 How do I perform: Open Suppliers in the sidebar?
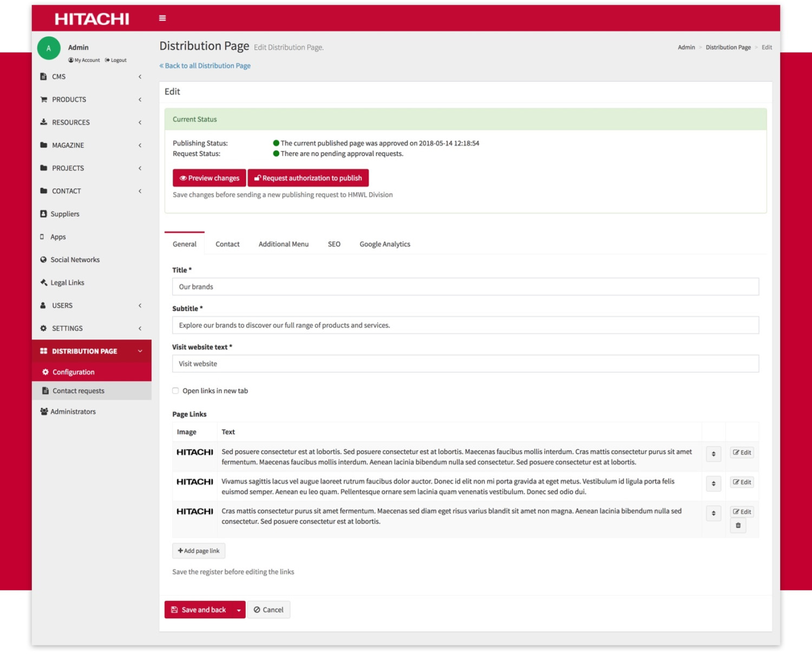64,214
